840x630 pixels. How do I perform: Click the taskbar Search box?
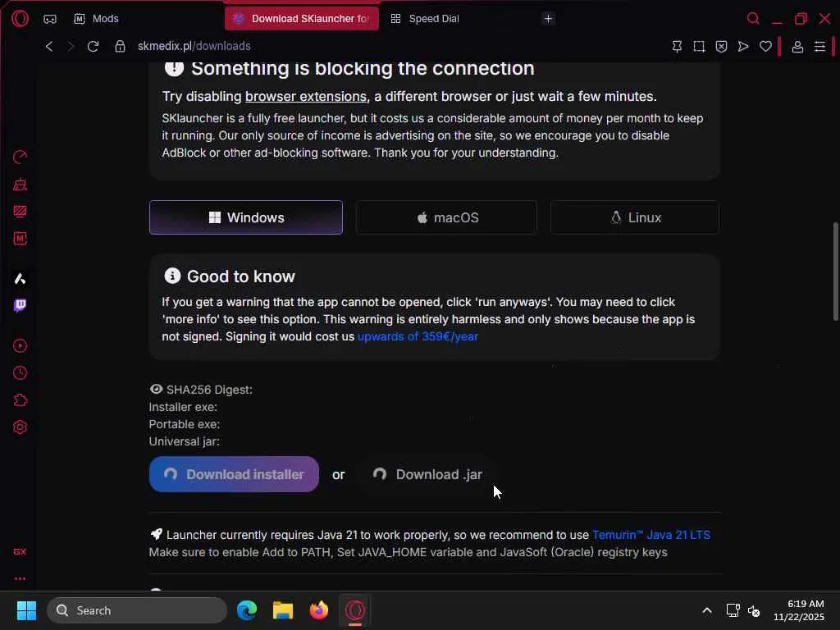pyautogui.click(x=137, y=610)
